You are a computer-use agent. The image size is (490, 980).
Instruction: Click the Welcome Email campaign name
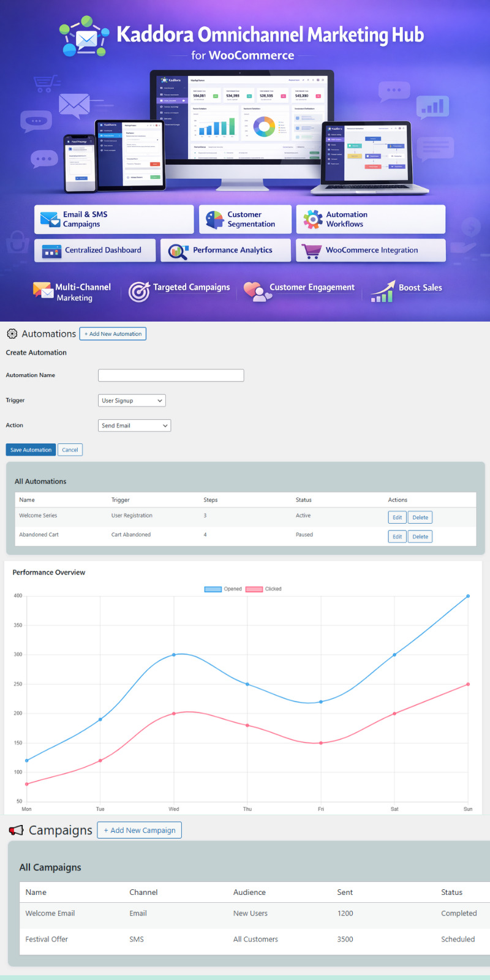click(50, 913)
